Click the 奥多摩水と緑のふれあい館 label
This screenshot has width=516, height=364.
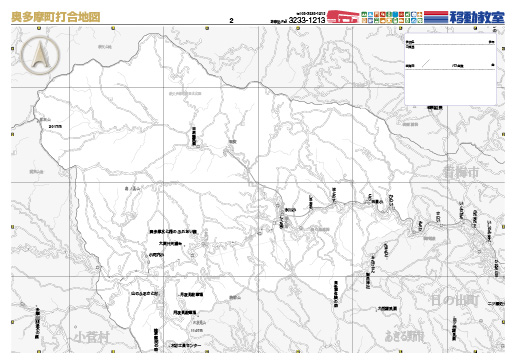point(173,231)
